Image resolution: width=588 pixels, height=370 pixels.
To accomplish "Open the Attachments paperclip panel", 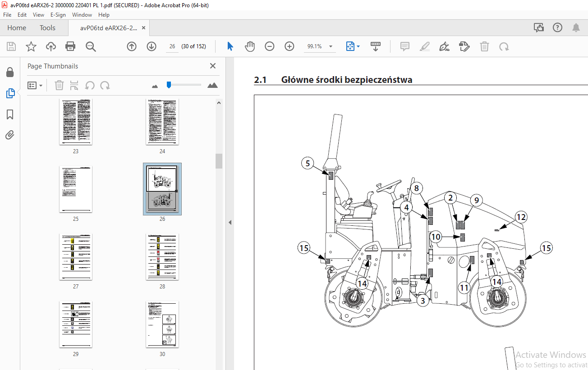I will point(10,135).
